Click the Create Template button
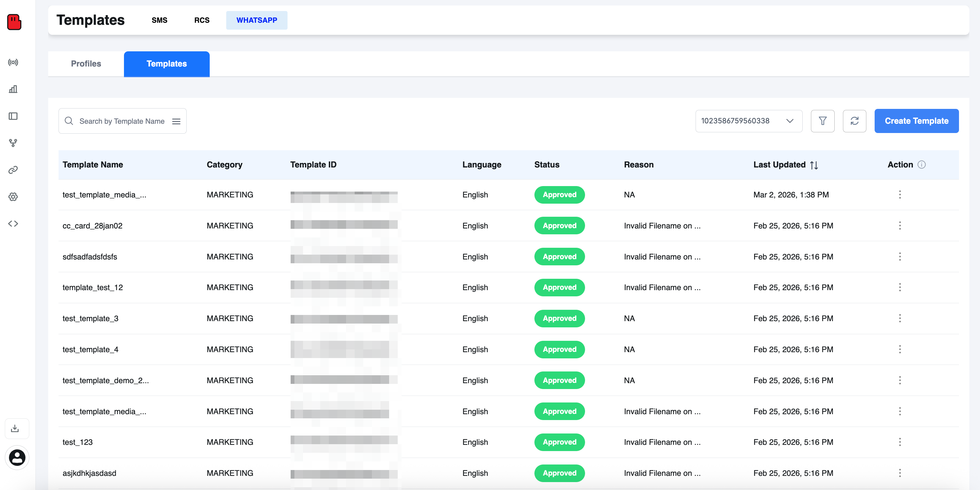Image resolution: width=980 pixels, height=490 pixels. (x=916, y=121)
